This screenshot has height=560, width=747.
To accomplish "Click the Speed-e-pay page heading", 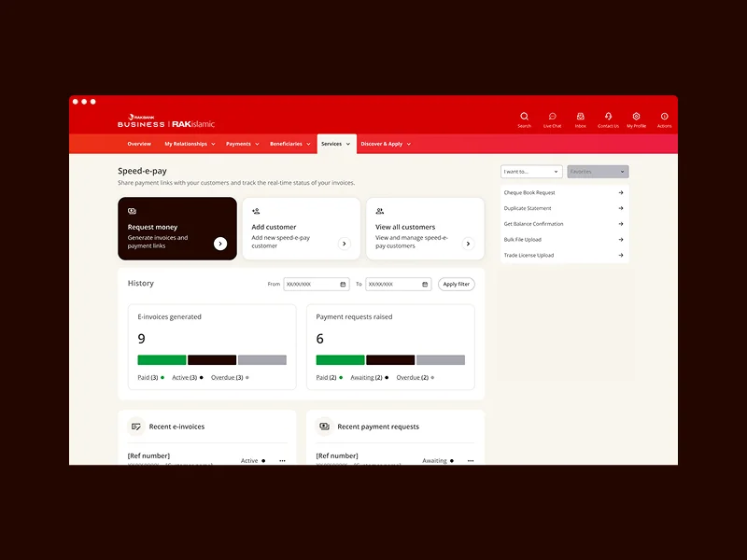I will [142, 171].
